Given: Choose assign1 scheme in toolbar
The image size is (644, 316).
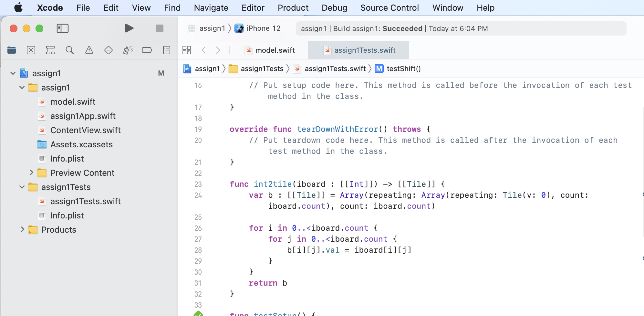Looking at the screenshot, I should coord(207,28).
